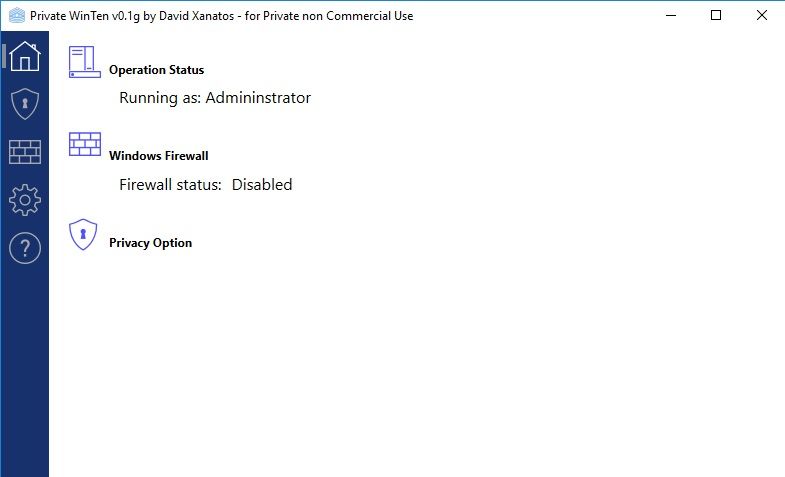Click the active-page indicator beside Home icon
The width and height of the screenshot is (785, 477).
[x=4, y=56]
